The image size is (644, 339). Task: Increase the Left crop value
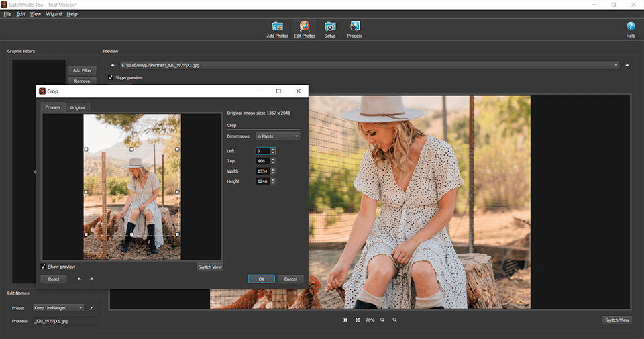point(273,149)
